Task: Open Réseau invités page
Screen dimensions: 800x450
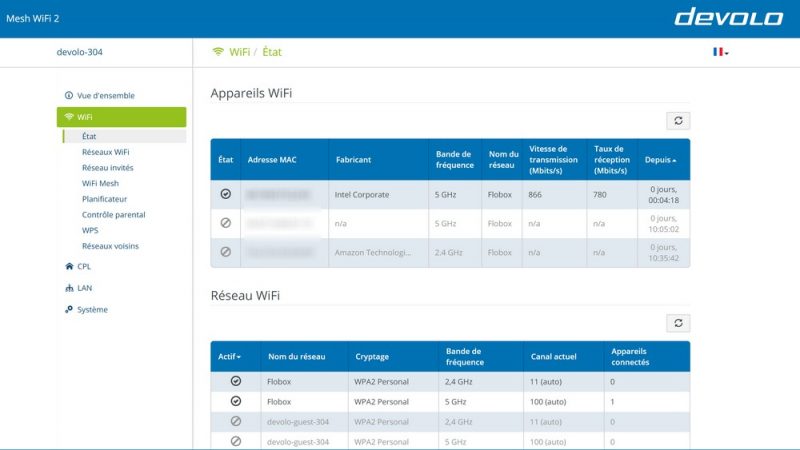Action: 108,168
